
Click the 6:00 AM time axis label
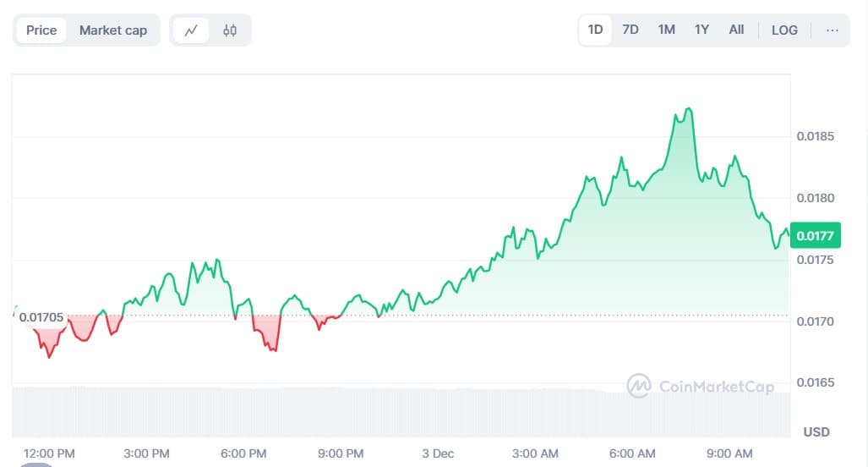(x=633, y=453)
